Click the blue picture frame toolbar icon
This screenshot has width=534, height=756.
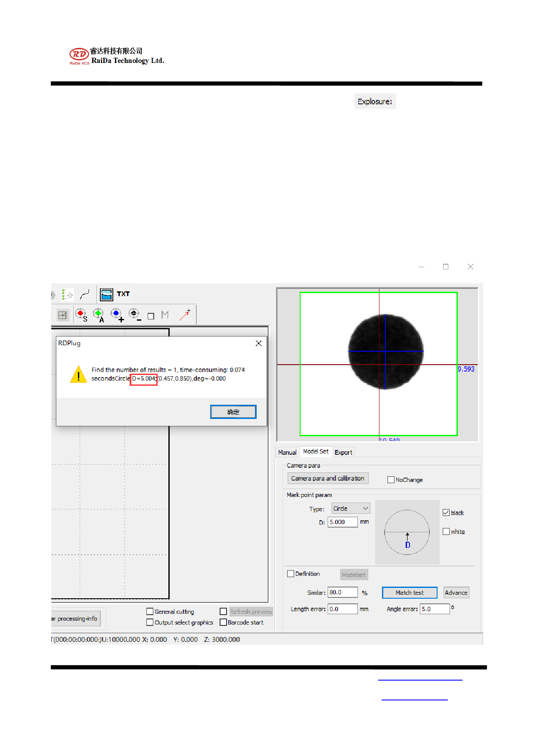106,294
